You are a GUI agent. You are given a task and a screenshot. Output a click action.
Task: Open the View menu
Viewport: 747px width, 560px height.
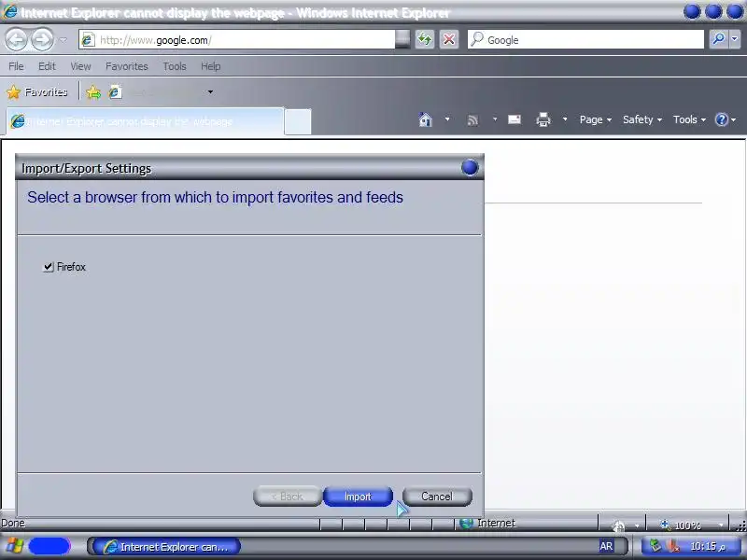point(80,66)
